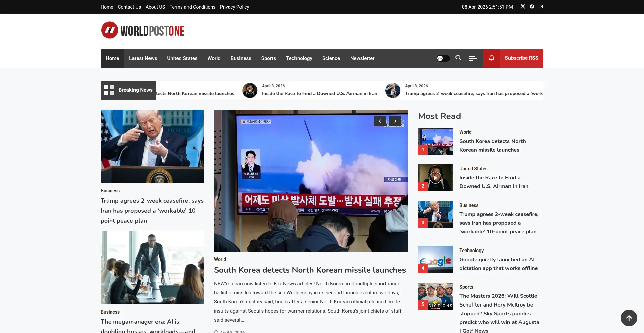Screen dimensions: 644x333
Task: Click Business category in Most Read
Action: (x=469, y=205)
